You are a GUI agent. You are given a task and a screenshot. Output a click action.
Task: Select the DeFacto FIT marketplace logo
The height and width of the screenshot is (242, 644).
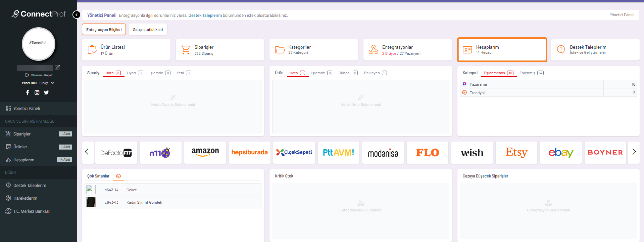(116, 153)
